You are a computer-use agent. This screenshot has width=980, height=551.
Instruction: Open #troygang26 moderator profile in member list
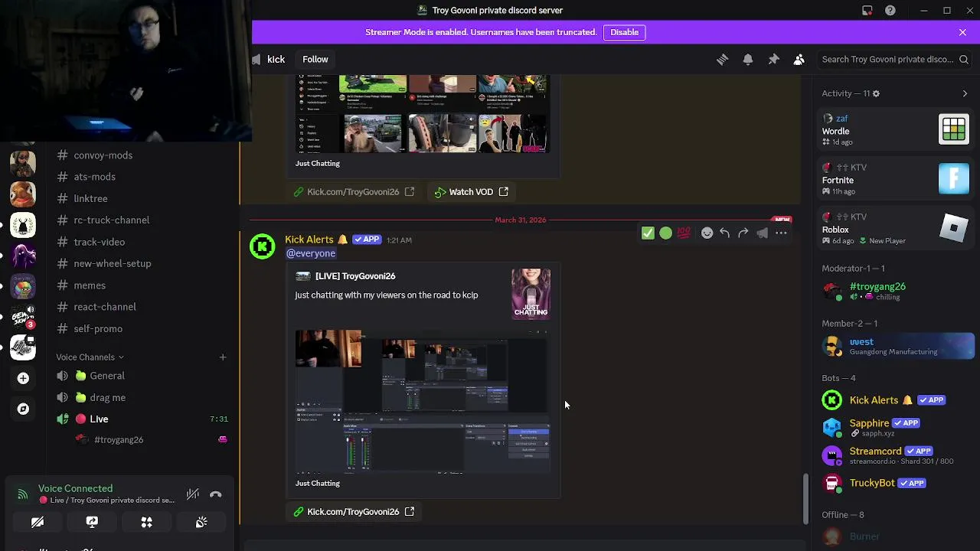(896, 291)
